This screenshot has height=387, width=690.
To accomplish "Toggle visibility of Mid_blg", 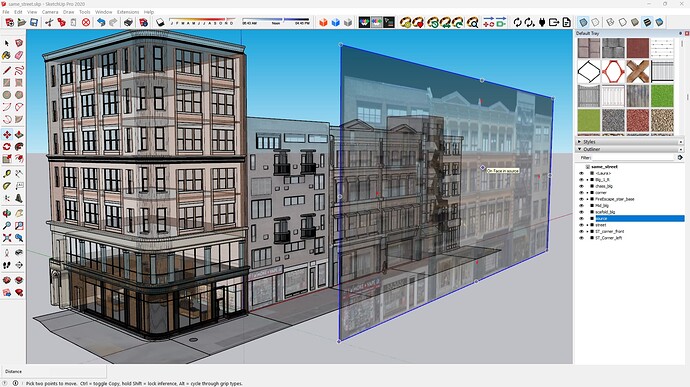I will [581, 206].
